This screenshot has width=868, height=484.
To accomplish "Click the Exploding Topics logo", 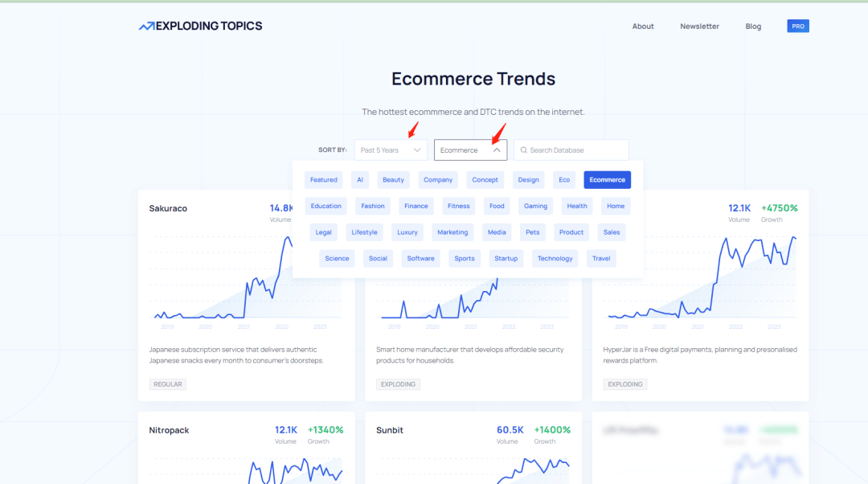I will click(x=200, y=26).
